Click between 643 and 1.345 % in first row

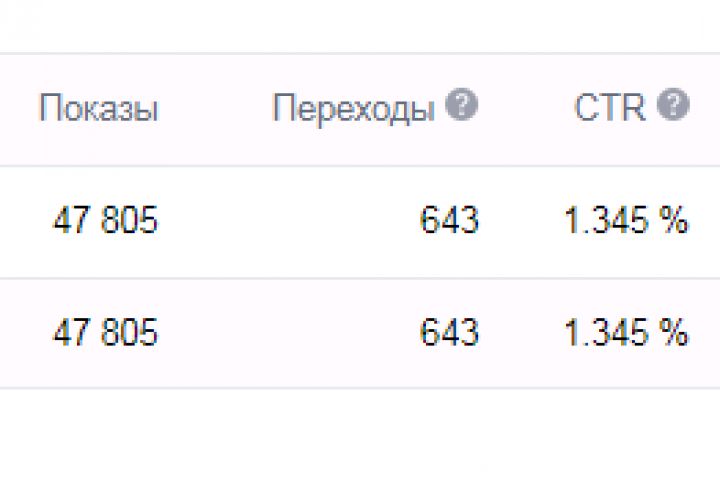click(520, 221)
